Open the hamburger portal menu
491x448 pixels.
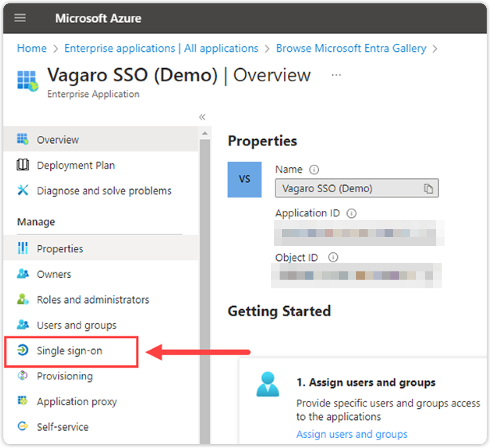coord(20,18)
